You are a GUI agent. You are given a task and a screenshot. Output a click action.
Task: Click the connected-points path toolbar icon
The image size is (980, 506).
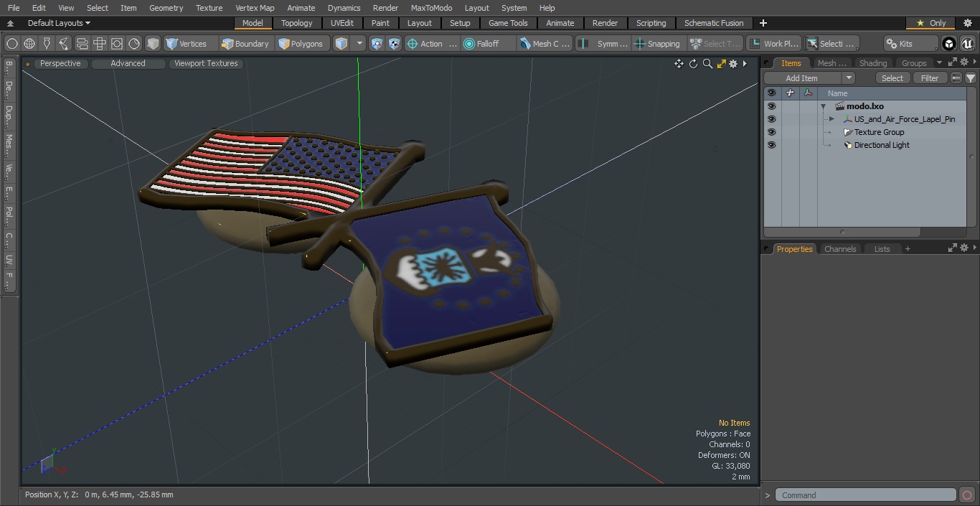pos(64,44)
